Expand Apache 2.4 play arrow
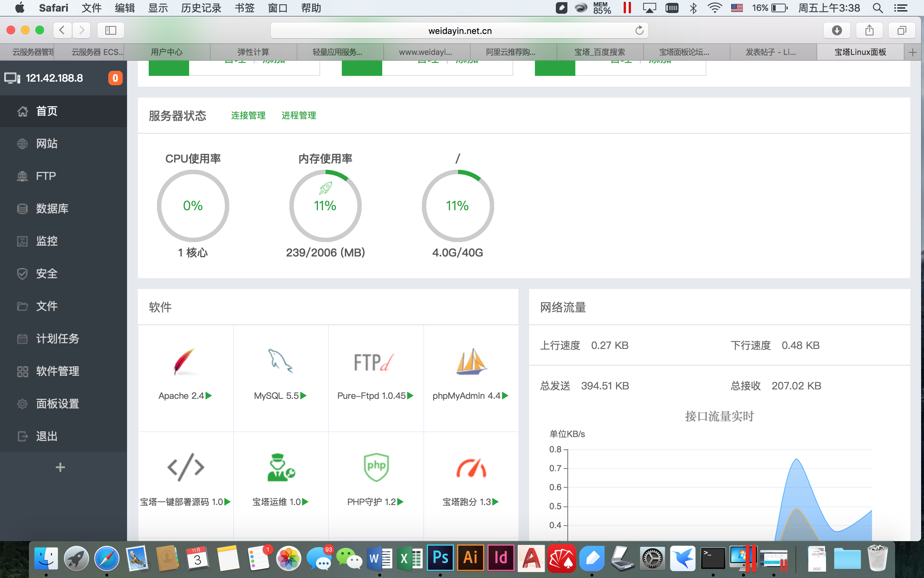The image size is (924, 578). [209, 396]
